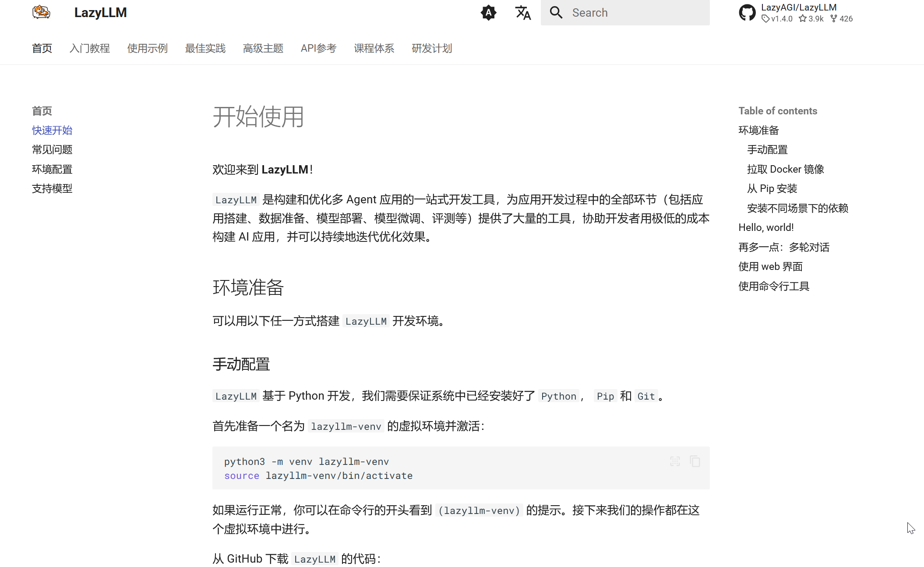
Task: Click the 环境准备 section heading in article
Action: point(248,287)
